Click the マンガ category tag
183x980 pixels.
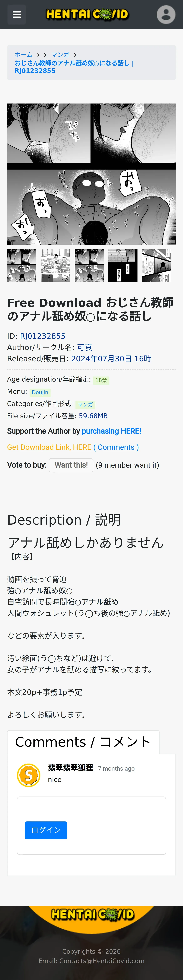tap(85, 404)
